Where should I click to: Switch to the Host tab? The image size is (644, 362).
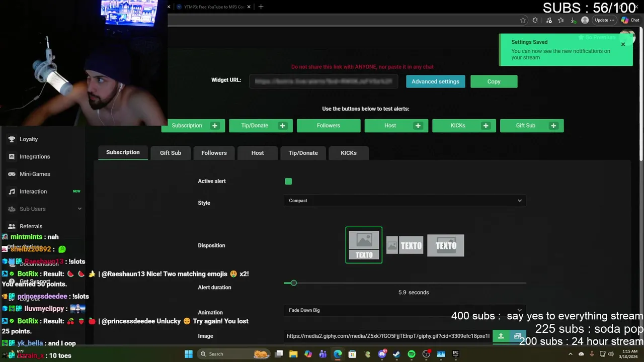pyautogui.click(x=258, y=153)
